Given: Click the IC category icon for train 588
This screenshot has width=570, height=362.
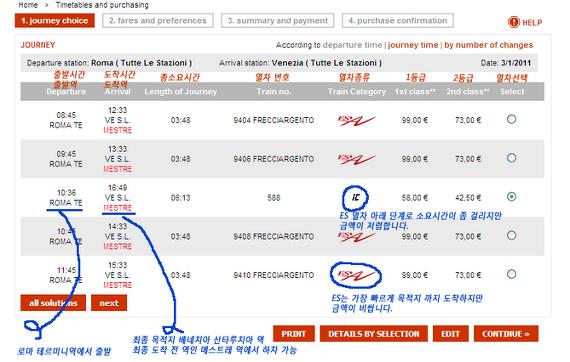Looking at the screenshot, I should coord(356,197).
